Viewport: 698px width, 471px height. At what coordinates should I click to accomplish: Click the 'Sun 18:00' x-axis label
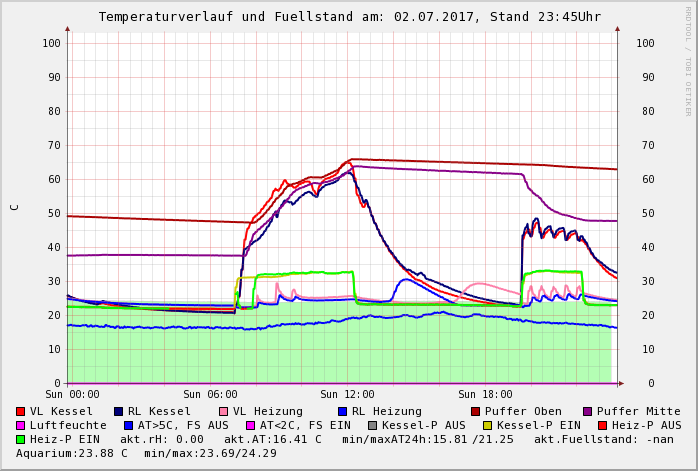click(x=485, y=394)
